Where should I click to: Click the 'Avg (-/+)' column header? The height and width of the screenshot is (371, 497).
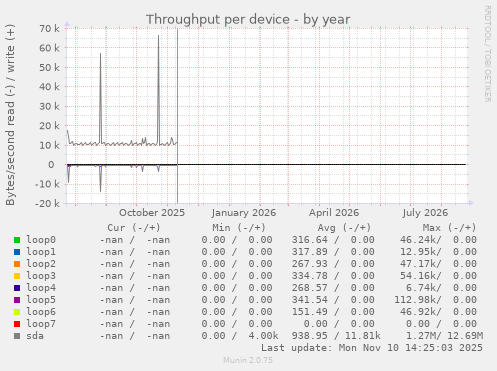(x=344, y=228)
